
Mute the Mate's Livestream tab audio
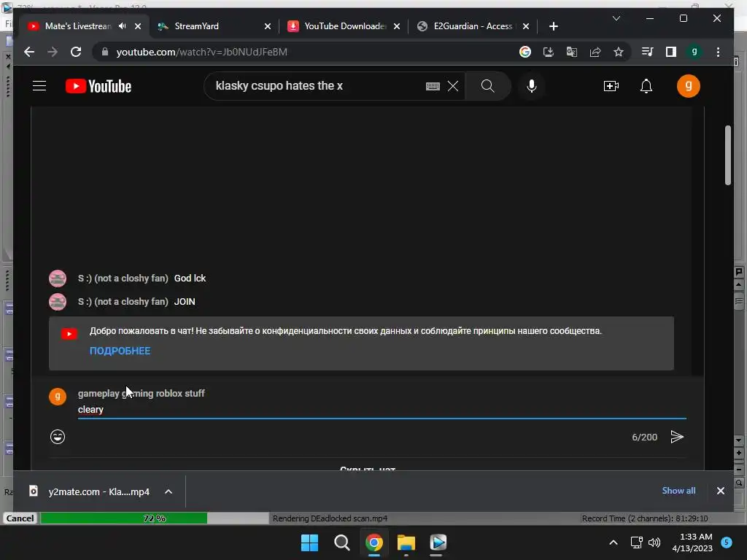(123, 26)
